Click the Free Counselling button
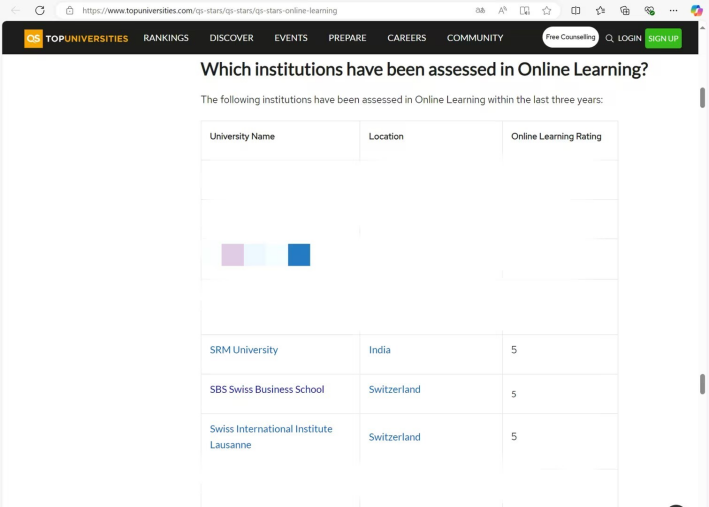This screenshot has height=507, width=709. [x=570, y=37]
